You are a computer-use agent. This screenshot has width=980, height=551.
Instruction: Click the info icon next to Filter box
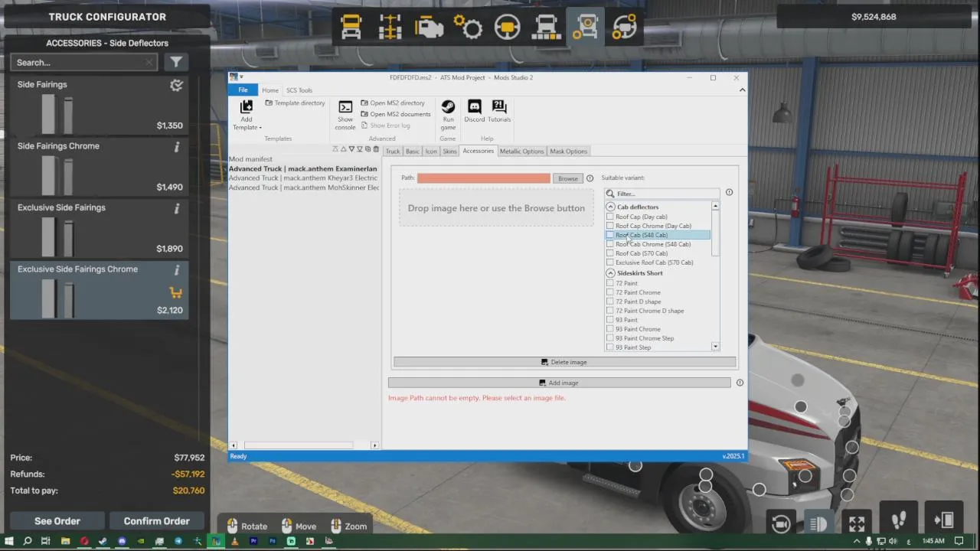(729, 192)
